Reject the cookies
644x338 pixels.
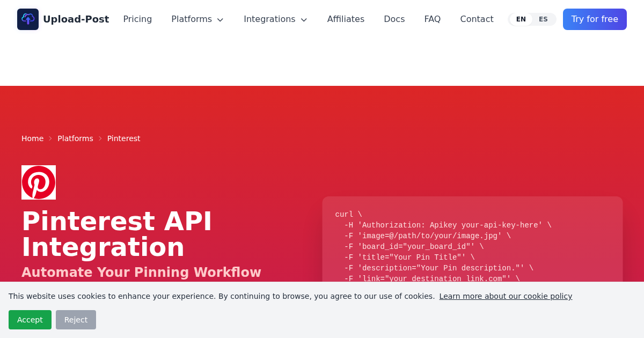click(x=76, y=319)
